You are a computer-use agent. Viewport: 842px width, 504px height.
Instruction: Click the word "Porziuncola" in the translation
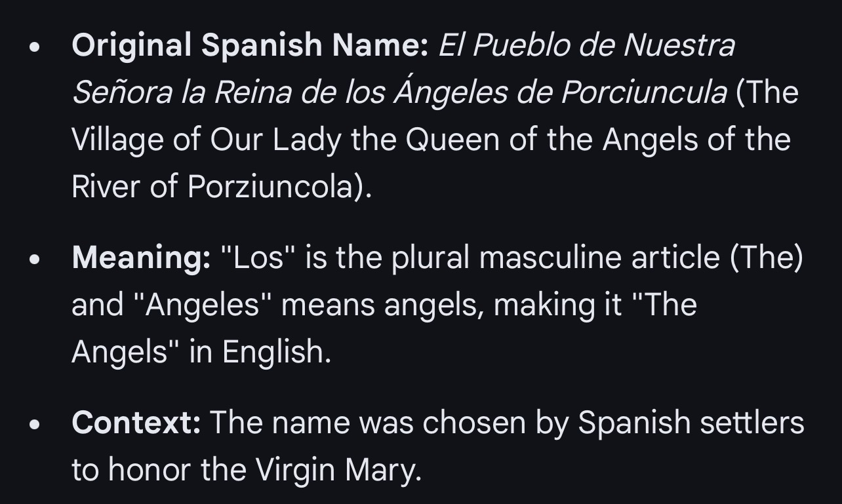270,187
